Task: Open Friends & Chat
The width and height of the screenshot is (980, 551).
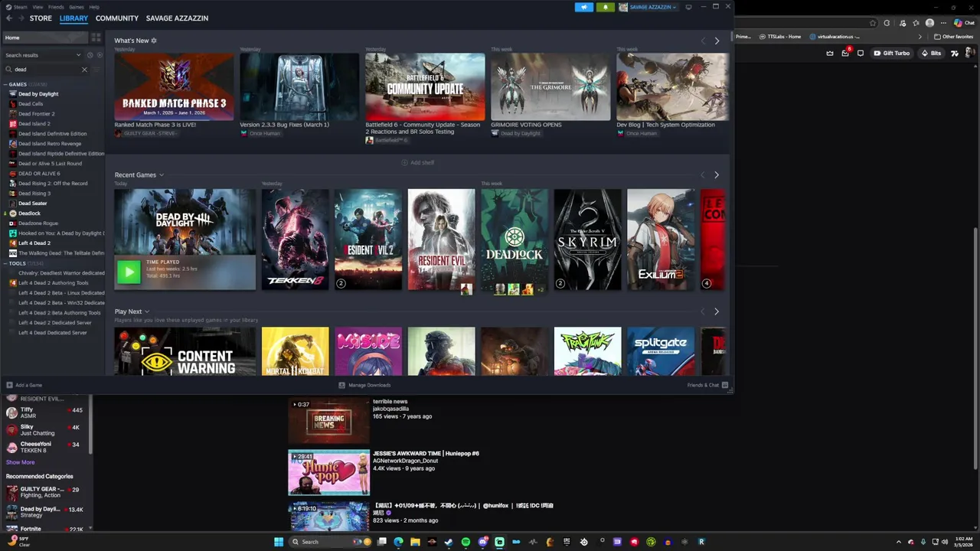Action: (x=707, y=385)
